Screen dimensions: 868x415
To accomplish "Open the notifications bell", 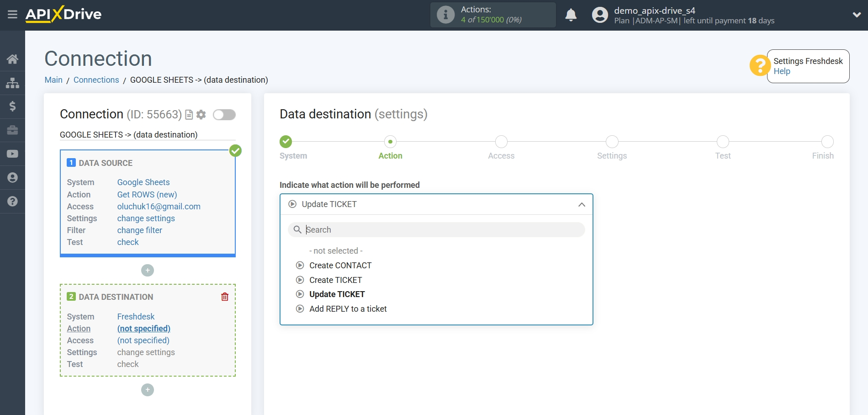I will (x=571, y=15).
